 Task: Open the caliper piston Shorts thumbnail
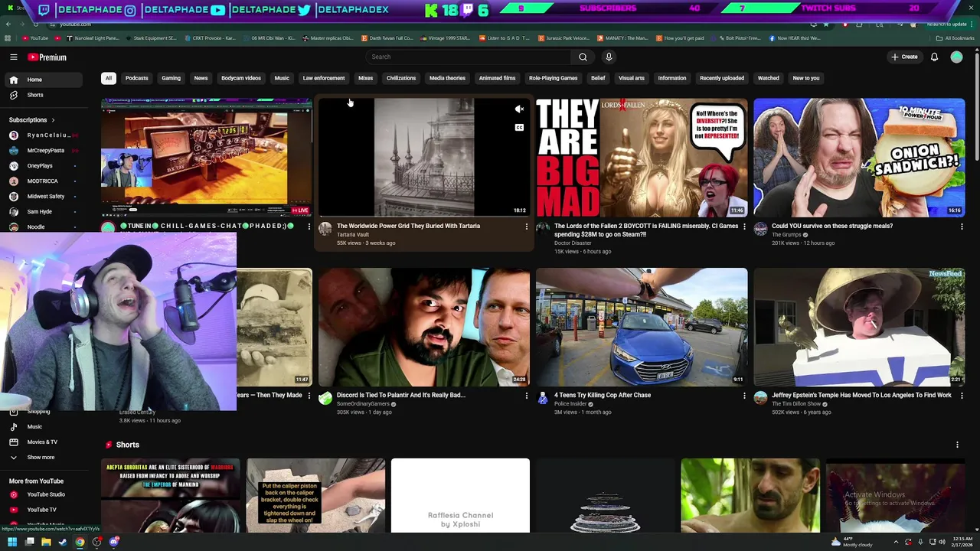click(315, 495)
